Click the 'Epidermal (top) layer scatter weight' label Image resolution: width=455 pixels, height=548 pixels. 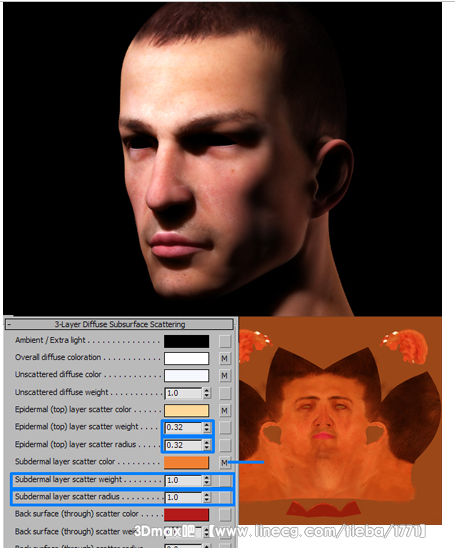pos(77,427)
